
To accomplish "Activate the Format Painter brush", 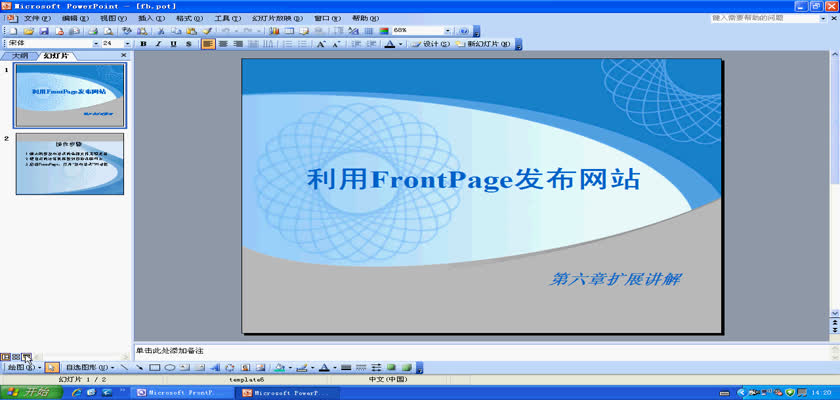I will coord(207,31).
